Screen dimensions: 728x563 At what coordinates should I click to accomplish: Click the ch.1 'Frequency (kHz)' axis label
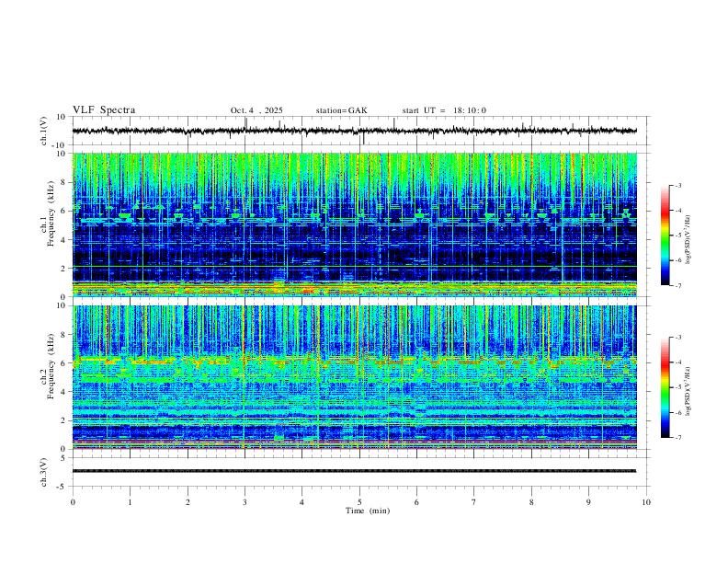tap(51, 213)
